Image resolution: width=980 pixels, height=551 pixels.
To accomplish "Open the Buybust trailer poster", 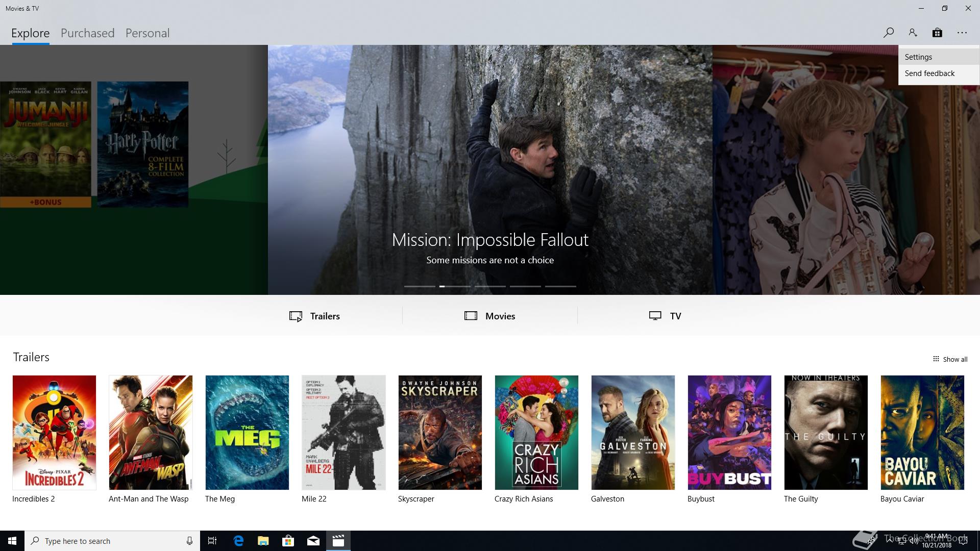I will [729, 433].
